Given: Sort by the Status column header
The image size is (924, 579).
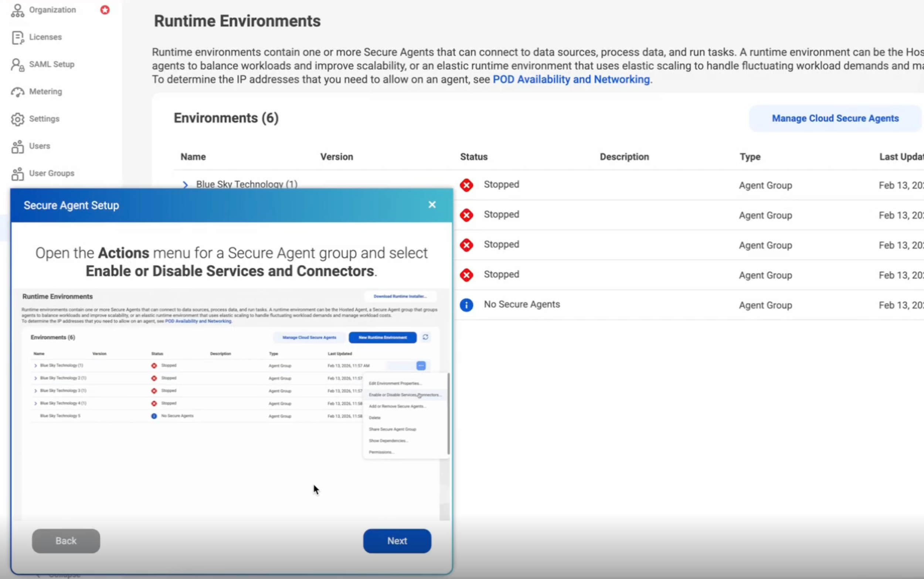Looking at the screenshot, I should point(473,157).
